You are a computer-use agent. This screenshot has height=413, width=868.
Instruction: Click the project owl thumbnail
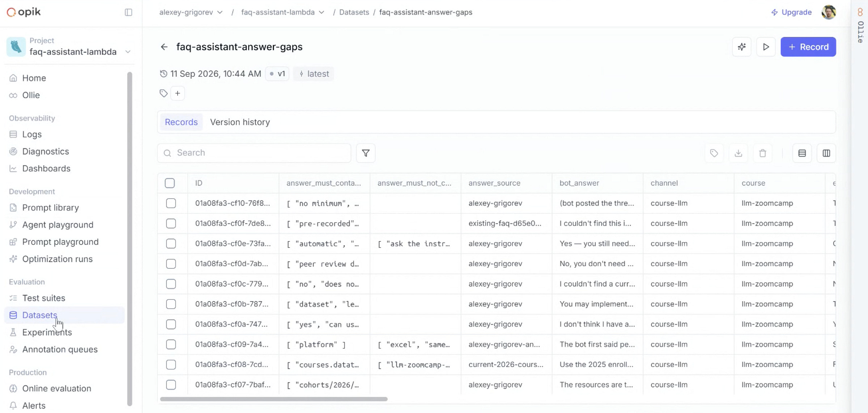pos(16,47)
